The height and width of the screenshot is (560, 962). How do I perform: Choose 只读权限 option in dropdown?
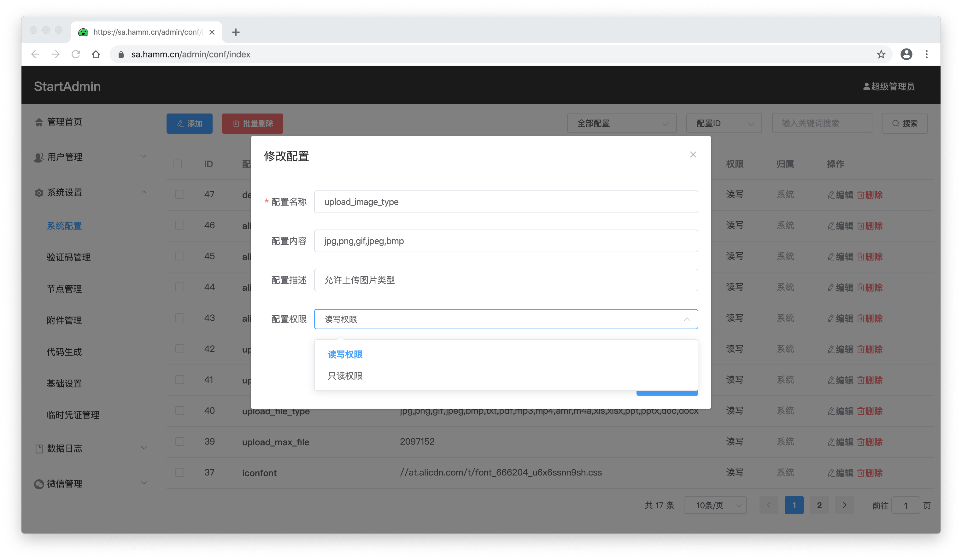pyautogui.click(x=506, y=376)
